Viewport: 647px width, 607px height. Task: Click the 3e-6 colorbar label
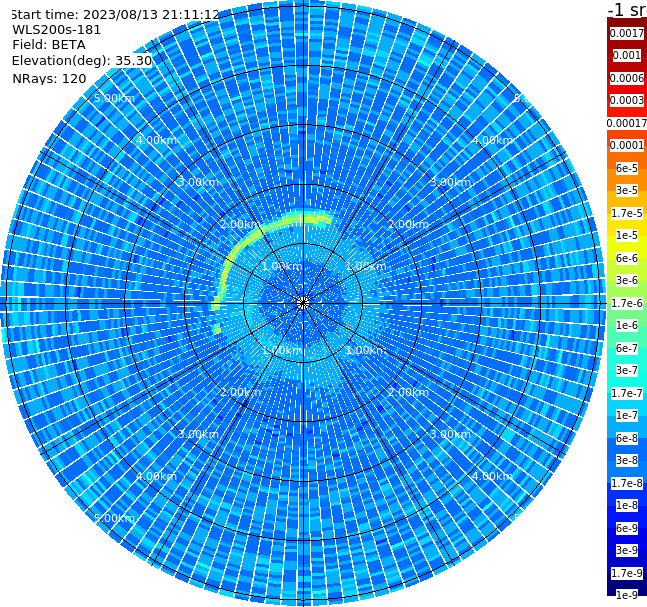tap(627, 281)
